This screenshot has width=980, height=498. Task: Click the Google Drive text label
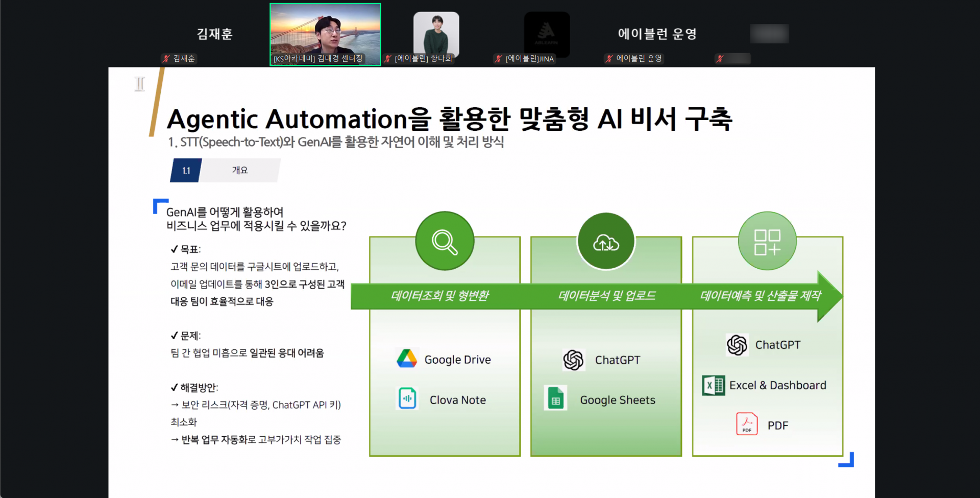pyautogui.click(x=457, y=360)
